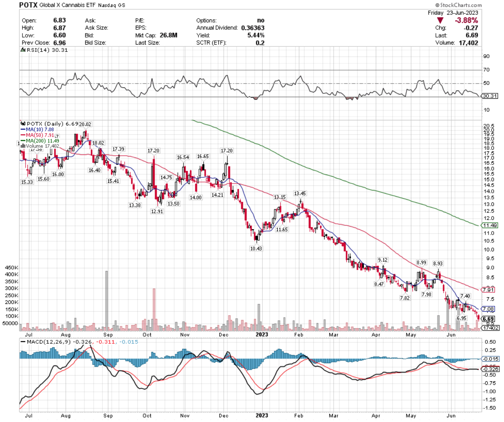The height and width of the screenshot is (422, 504).
Task: Click the "Global X Cannabis ETF" fund name
Action: point(67,5)
